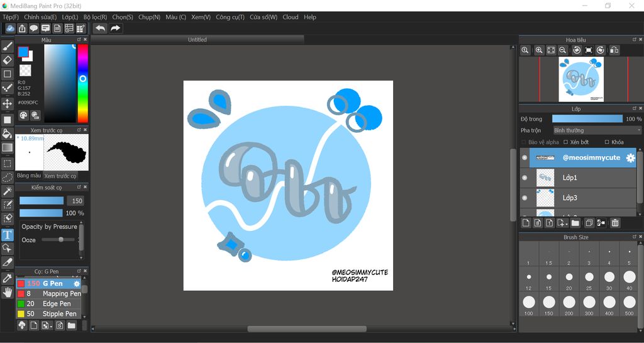Flip canvas view in Navigator

click(x=614, y=50)
